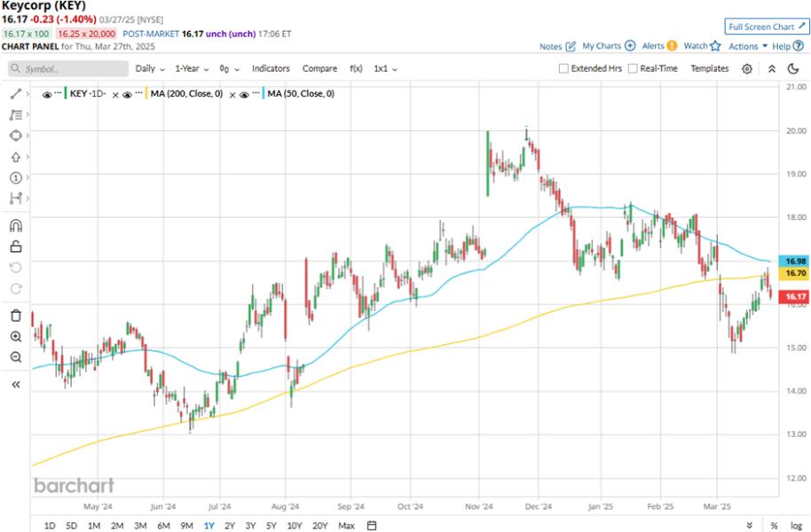Select the magnet snap tool
811x532 pixels.
15,225
